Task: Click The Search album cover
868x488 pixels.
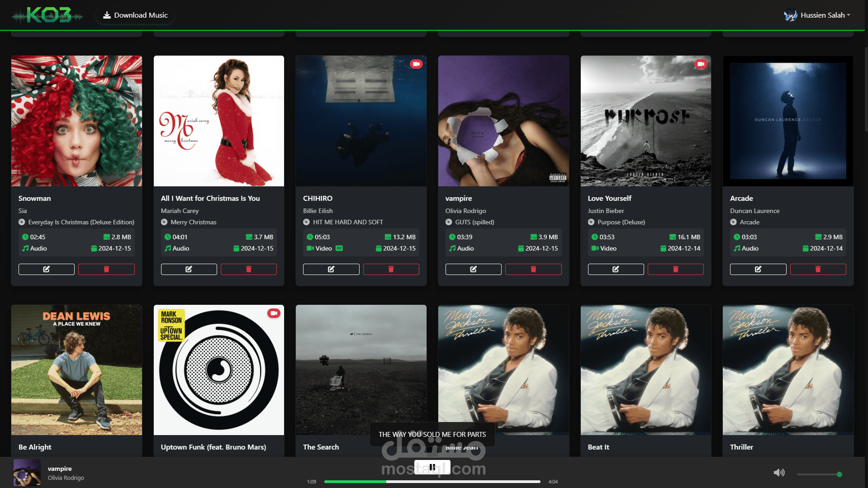Action: coord(361,370)
